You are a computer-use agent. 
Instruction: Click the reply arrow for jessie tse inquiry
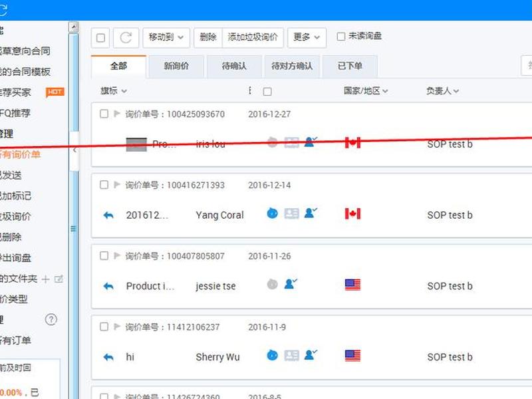[108, 287]
